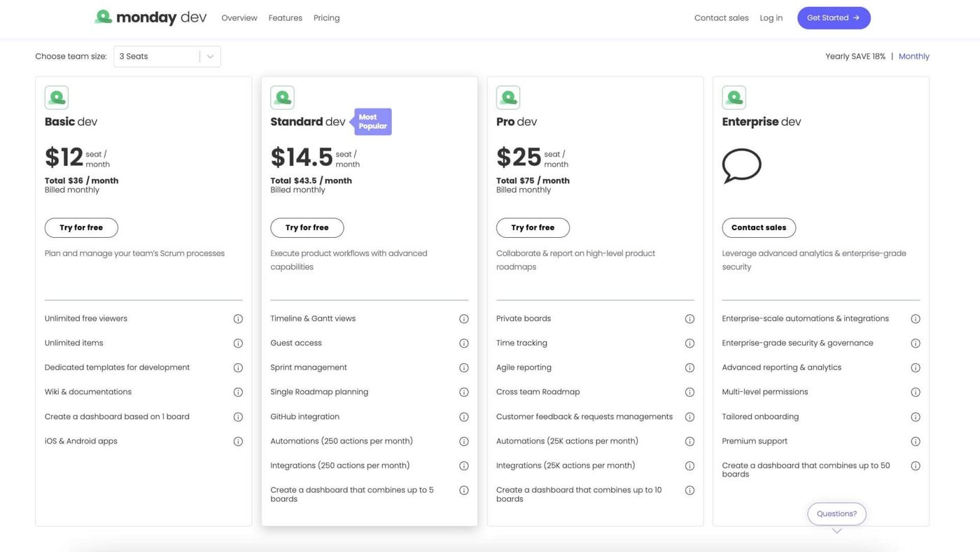Show info for Premium support
The image size is (980, 552).
click(x=915, y=441)
